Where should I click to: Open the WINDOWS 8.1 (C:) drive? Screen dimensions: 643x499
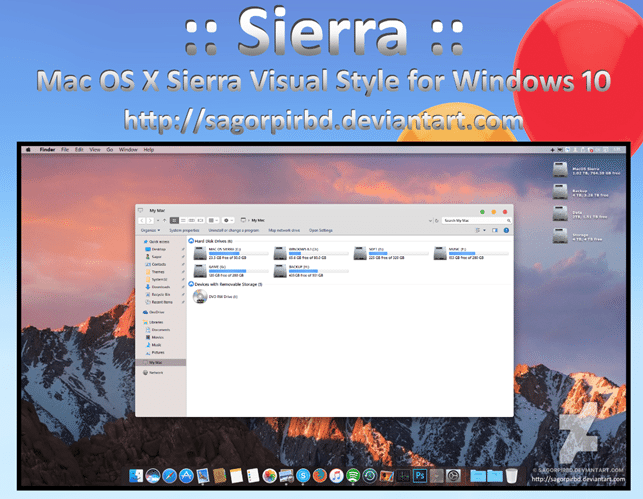point(310,253)
